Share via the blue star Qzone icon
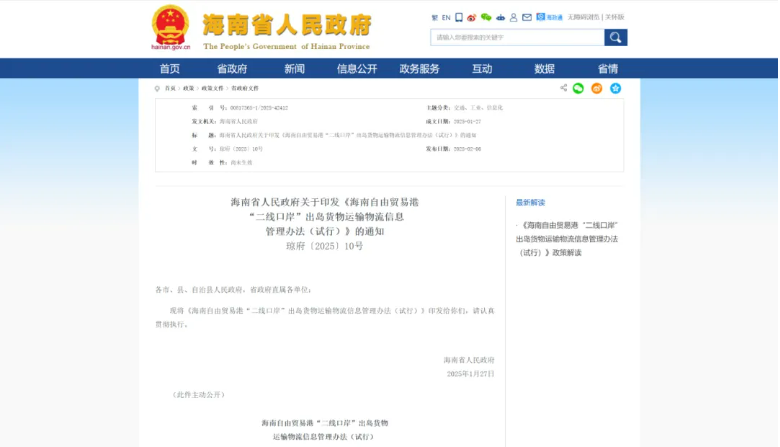The width and height of the screenshot is (780, 447). tap(615, 89)
